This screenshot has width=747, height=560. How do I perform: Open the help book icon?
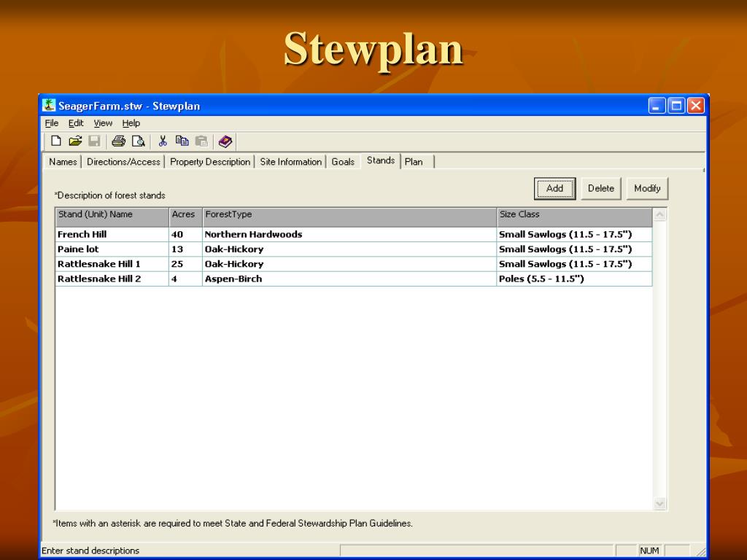click(x=225, y=141)
